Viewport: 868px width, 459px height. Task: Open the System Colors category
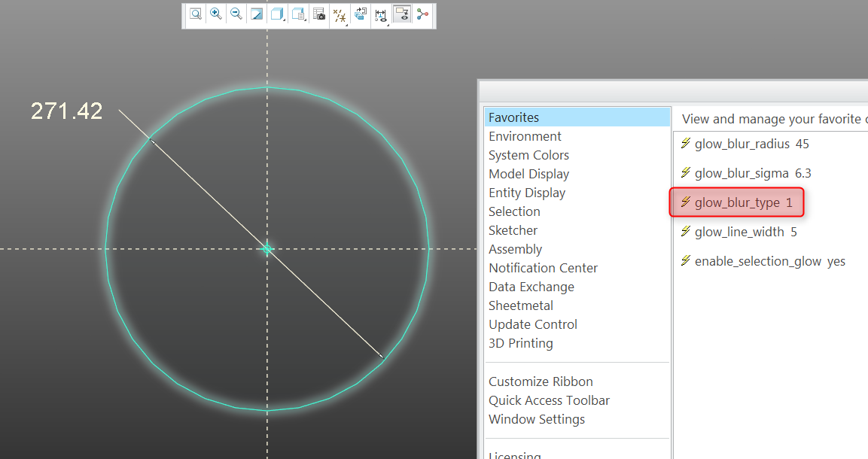[528, 155]
